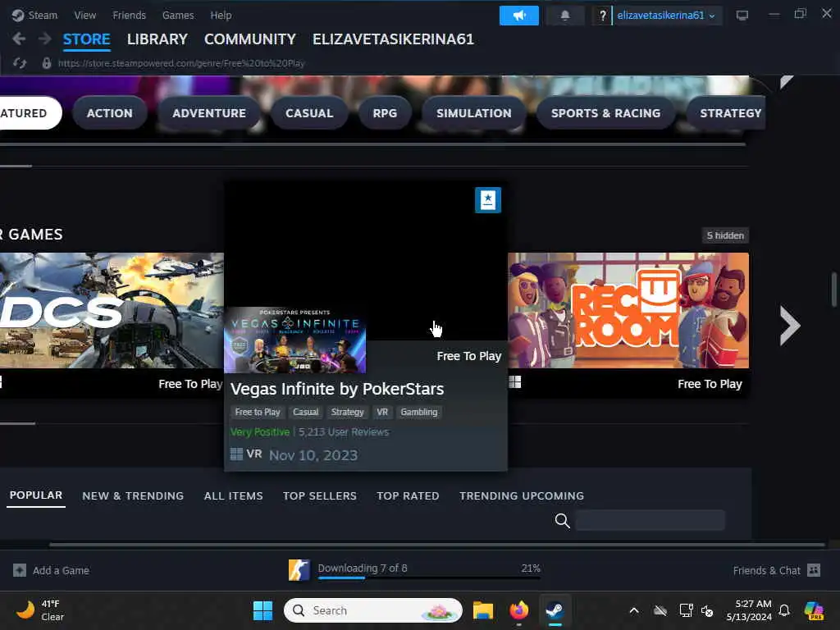Open the weather widget showing 41°F
This screenshot has width=840, height=630.
[40, 610]
